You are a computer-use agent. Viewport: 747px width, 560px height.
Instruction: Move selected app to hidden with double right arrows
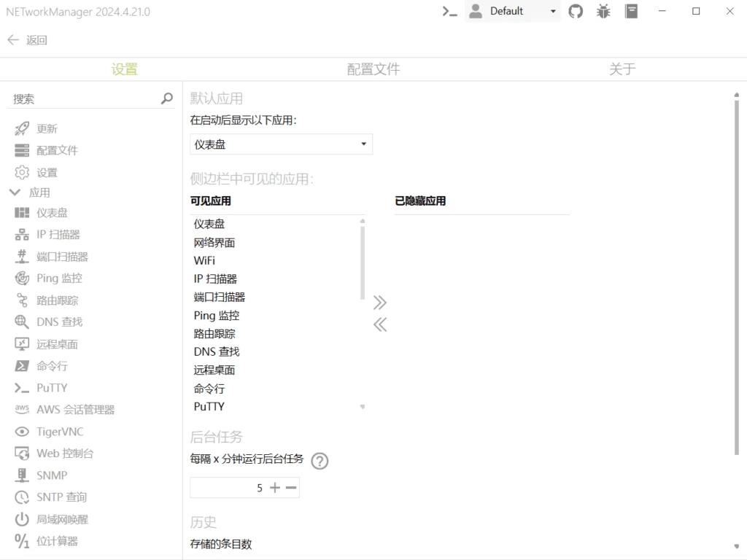[x=379, y=303]
